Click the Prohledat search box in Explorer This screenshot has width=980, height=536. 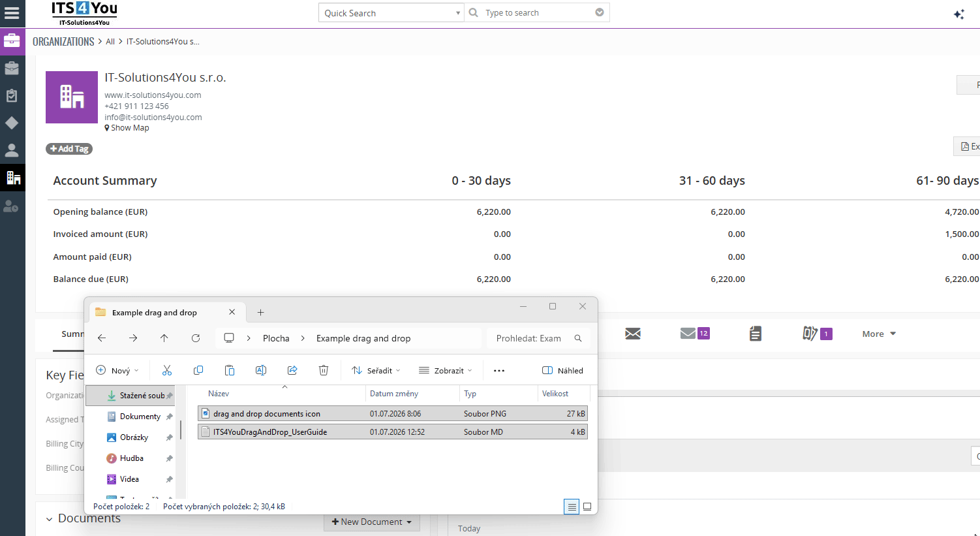539,338
